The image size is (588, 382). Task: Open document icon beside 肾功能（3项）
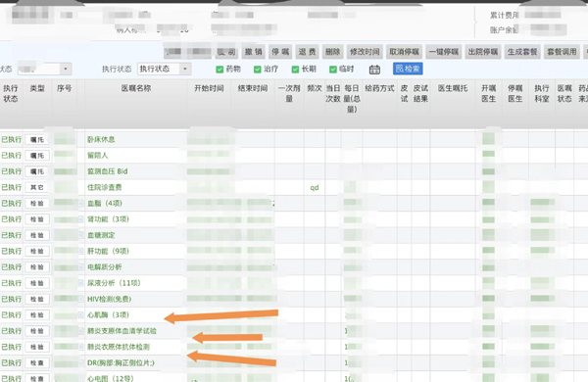coord(81,219)
